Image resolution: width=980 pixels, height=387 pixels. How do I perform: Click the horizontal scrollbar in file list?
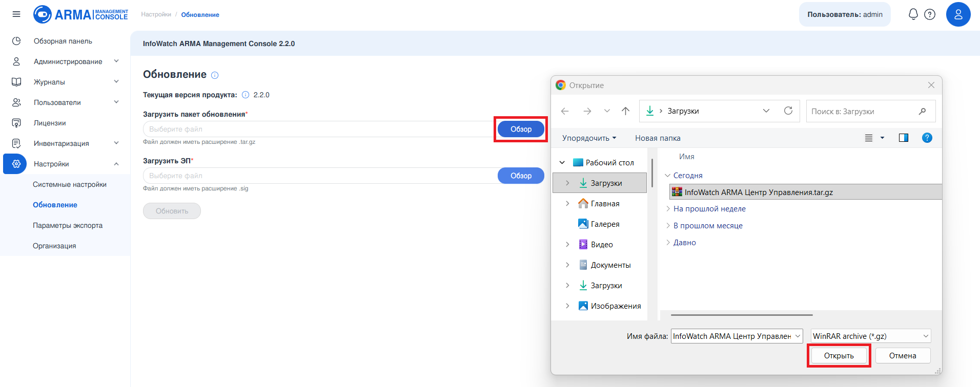pos(742,315)
